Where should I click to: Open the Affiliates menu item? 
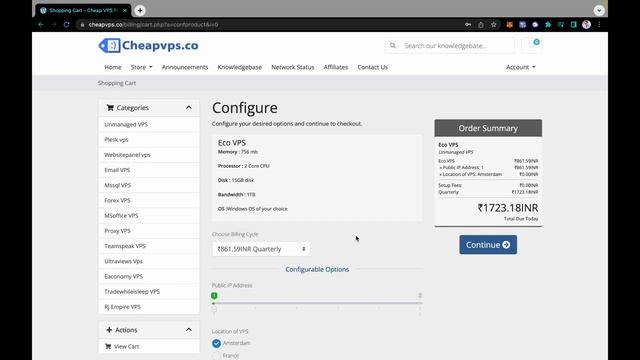(x=336, y=67)
